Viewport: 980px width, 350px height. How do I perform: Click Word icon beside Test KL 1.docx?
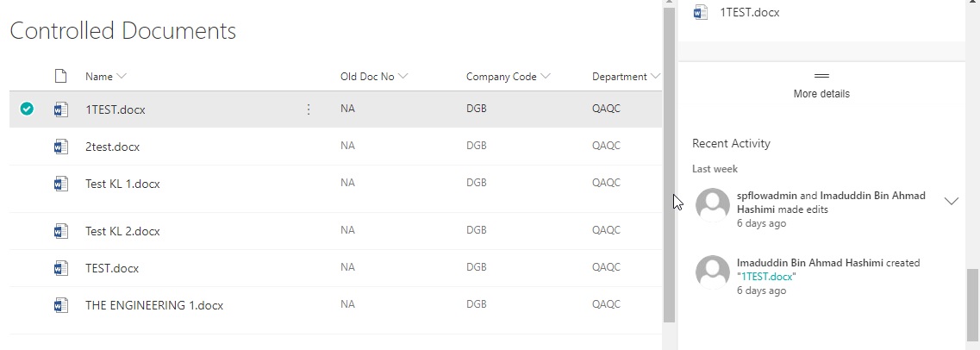pyautogui.click(x=60, y=184)
